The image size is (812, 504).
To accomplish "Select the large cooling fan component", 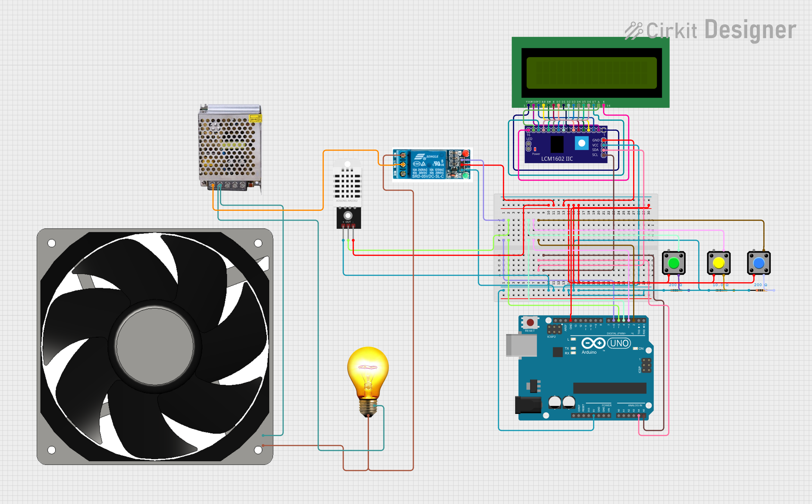I will (155, 346).
